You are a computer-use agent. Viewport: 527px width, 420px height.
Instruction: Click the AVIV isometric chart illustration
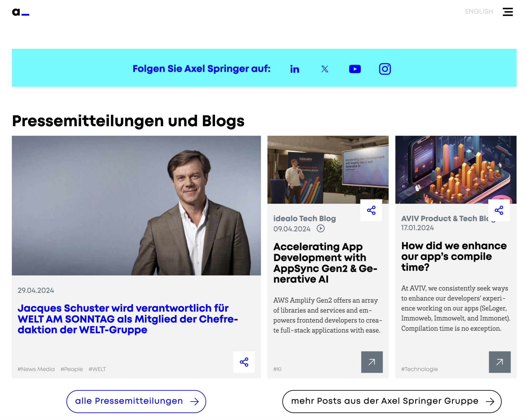point(456,170)
